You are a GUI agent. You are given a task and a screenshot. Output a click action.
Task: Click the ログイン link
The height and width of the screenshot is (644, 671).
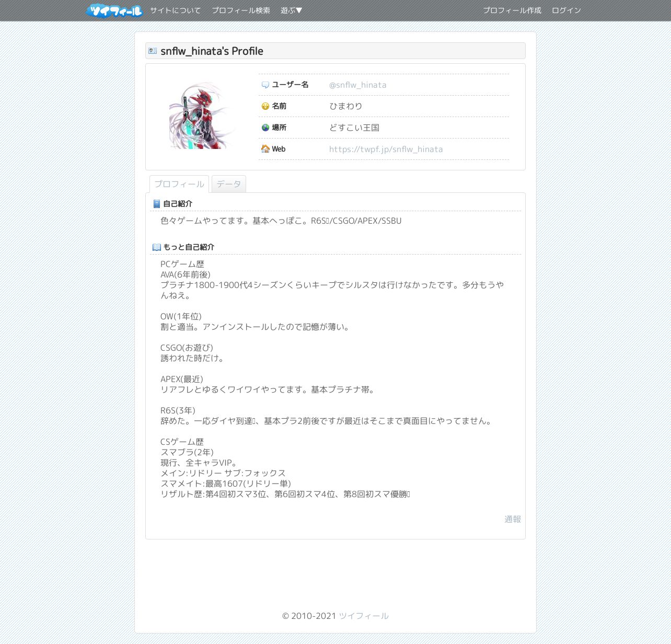point(566,10)
